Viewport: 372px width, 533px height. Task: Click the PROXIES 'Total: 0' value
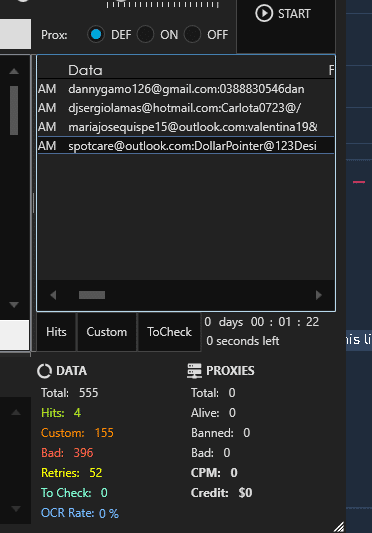click(213, 393)
